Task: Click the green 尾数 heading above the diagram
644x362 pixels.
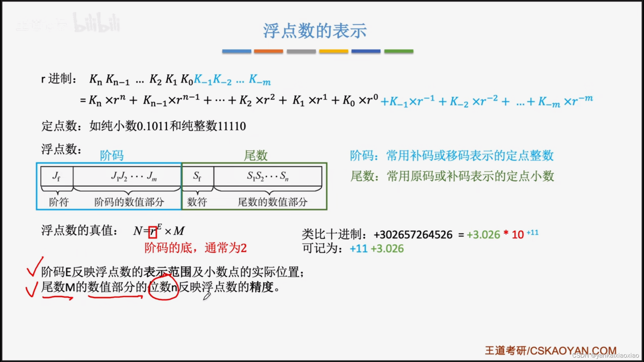Action: (256, 156)
